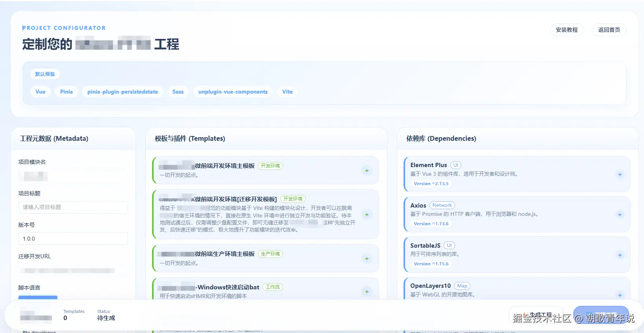Select the OpenLayers10 dependency title
Screen dimensions: 644x333
[430, 286]
